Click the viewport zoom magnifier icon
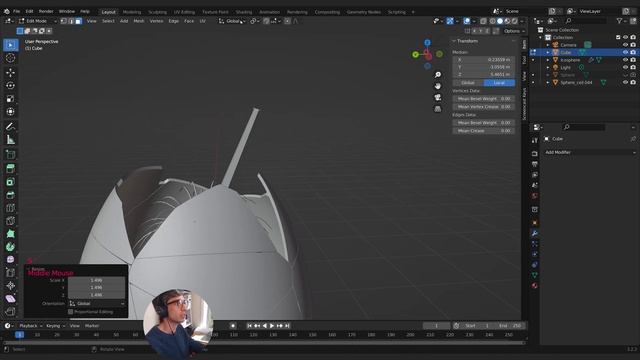The width and height of the screenshot is (640, 360). (438, 75)
